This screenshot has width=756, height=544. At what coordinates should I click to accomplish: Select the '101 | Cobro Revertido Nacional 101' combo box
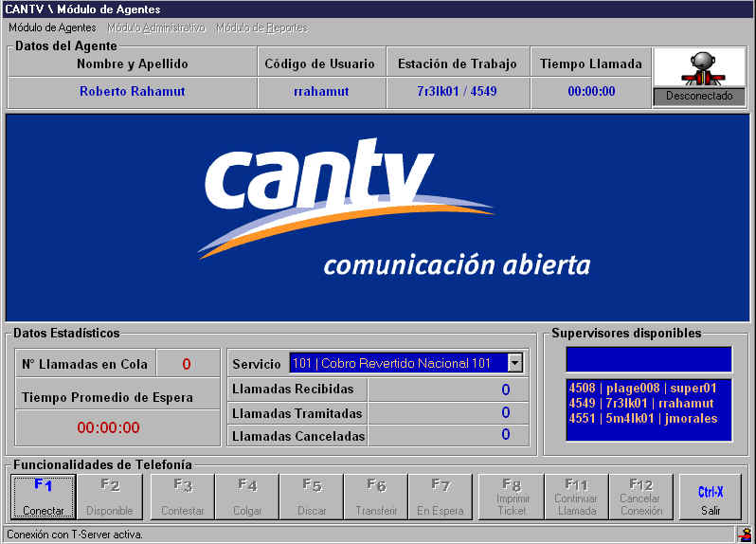pyautogui.click(x=405, y=363)
